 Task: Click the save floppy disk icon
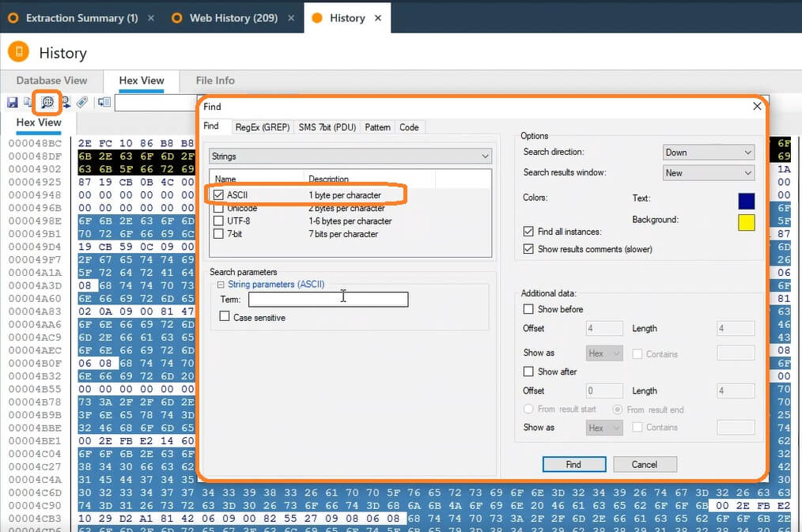pyautogui.click(x=13, y=103)
